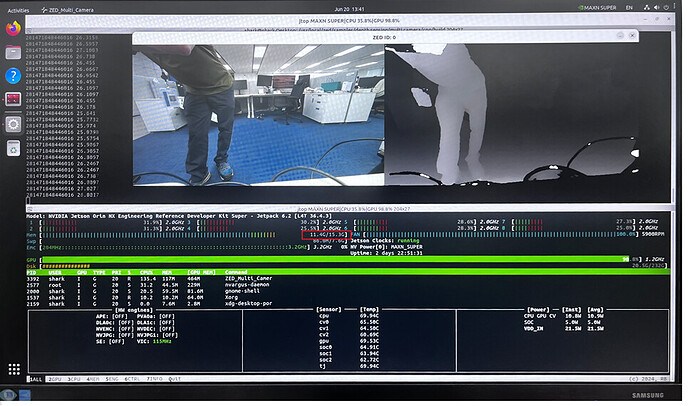Open the Show Applications grid
Screen dimensions: 690x406
(14, 369)
